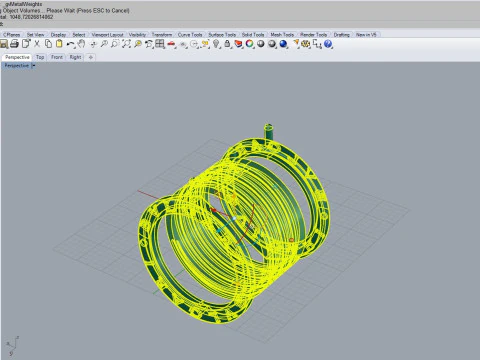Switch to the Top viewport tab
480x360 pixels.
point(40,57)
